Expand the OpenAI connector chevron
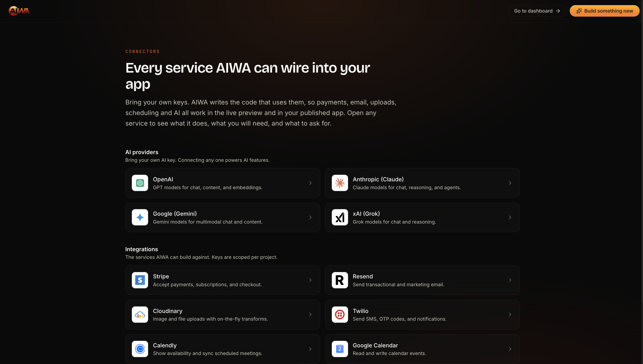Screen dimensions: 643x364 310,183
